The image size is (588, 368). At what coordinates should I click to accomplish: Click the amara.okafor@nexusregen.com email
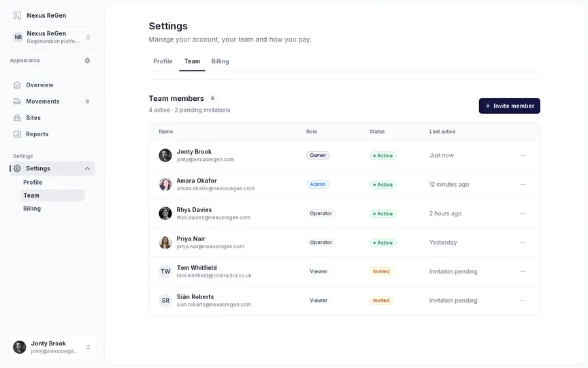click(x=215, y=189)
